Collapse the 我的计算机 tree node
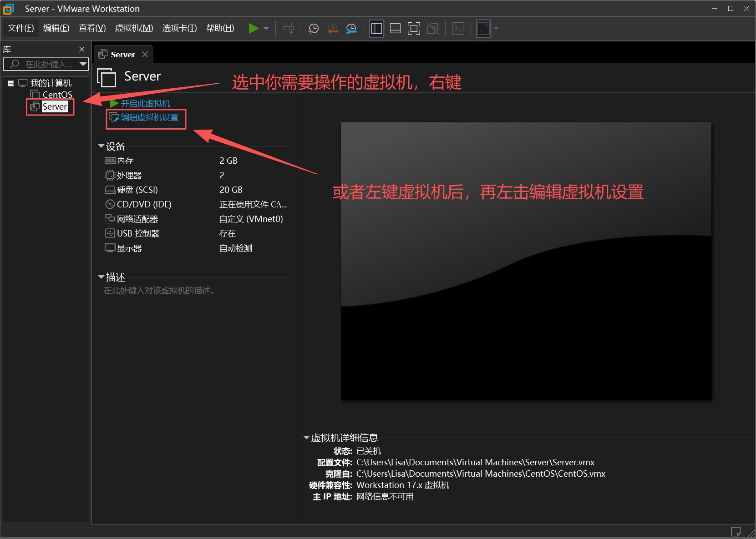The height and width of the screenshot is (539, 756). (x=10, y=83)
